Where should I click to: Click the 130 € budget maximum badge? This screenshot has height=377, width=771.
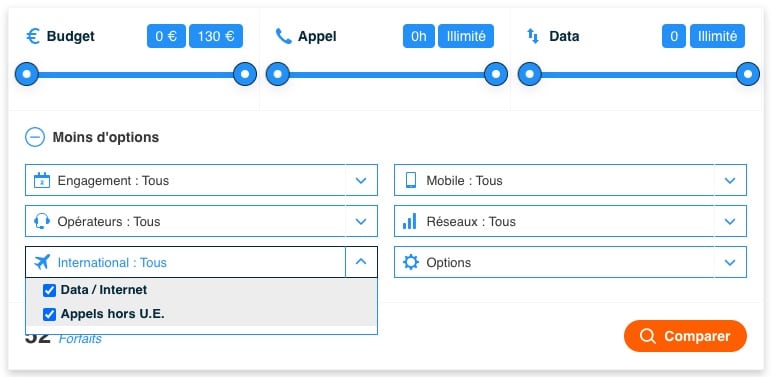tap(216, 36)
